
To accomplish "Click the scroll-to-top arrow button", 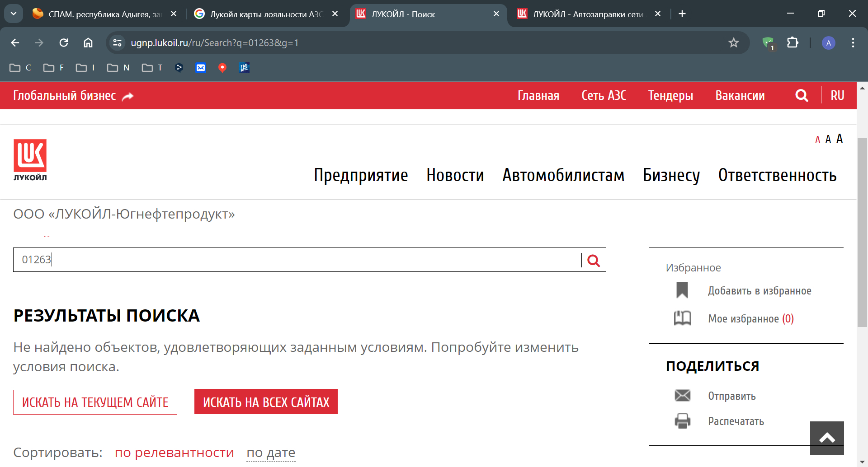I will [827, 438].
